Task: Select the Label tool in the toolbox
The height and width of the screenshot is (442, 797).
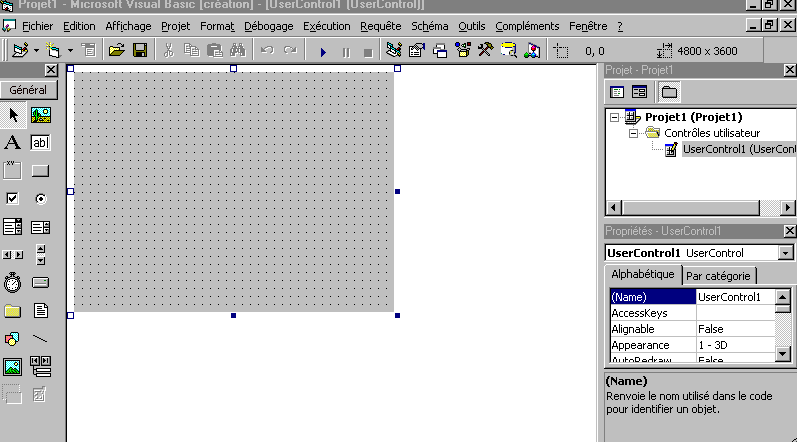Action: [13, 142]
